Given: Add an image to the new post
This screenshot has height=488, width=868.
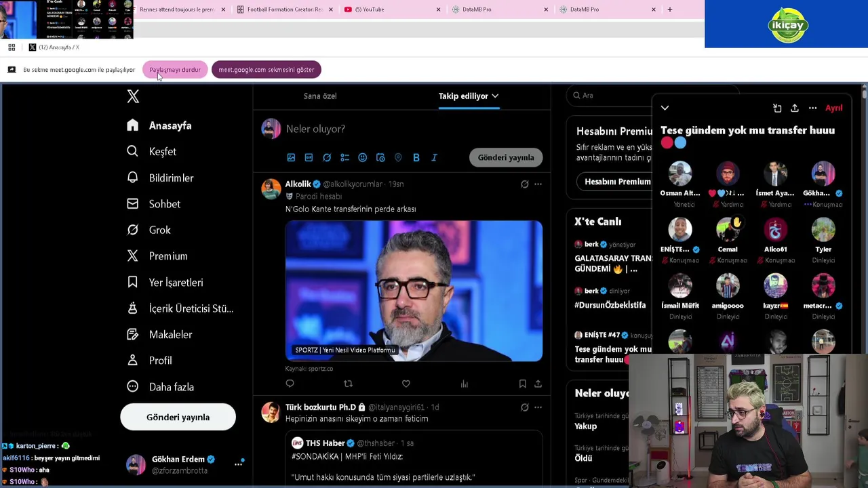Looking at the screenshot, I should pyautogui.click(x=291, y=157).
